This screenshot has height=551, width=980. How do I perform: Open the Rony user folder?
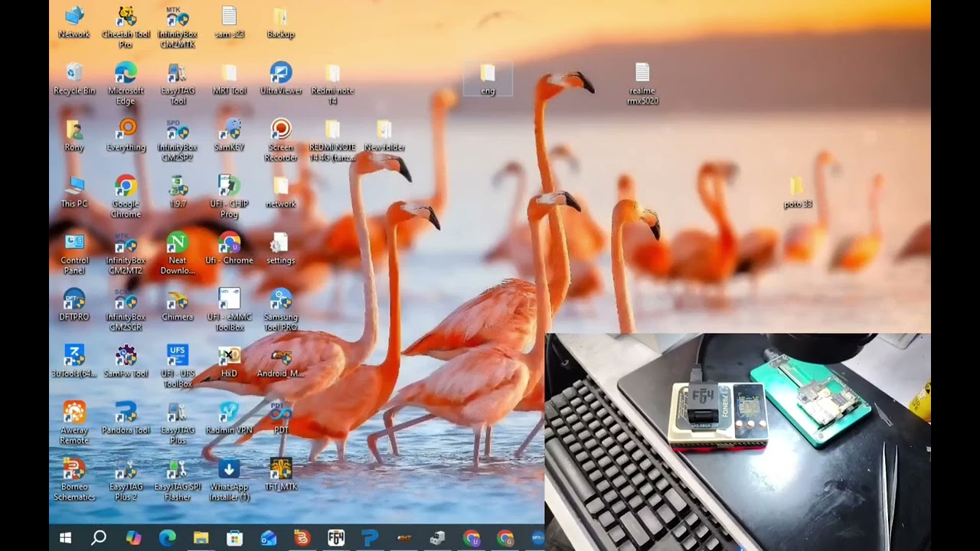point(74,135)
